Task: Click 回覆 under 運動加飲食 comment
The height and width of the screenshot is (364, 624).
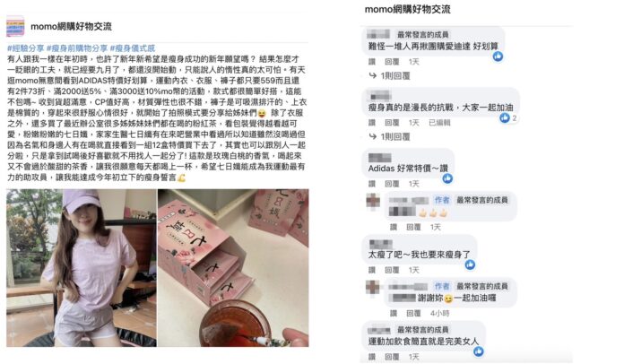Action: (x=392, y=357)
